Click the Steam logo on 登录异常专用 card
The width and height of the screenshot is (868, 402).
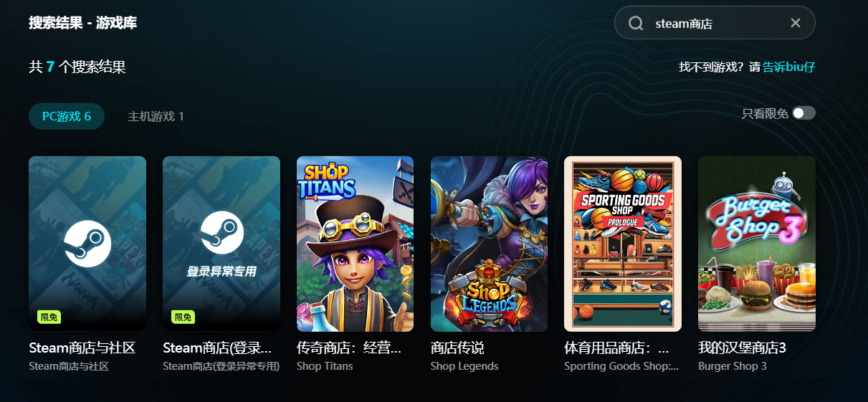(221, 233)
